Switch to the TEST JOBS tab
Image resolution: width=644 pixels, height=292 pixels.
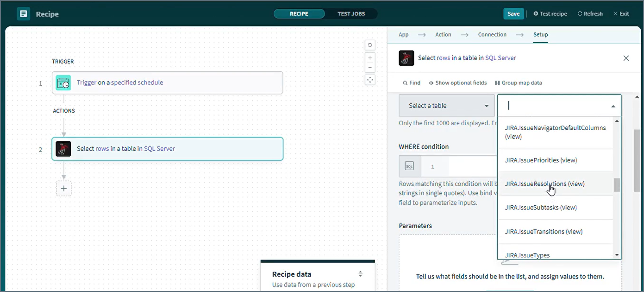pyautogui.click(x=351, y=14)
